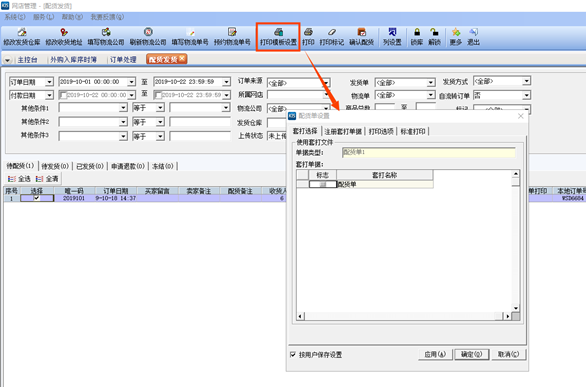This screenshot has width=586, height=387.
Task: Uncheck the selection box in order row 1
Action: (37, 198)
